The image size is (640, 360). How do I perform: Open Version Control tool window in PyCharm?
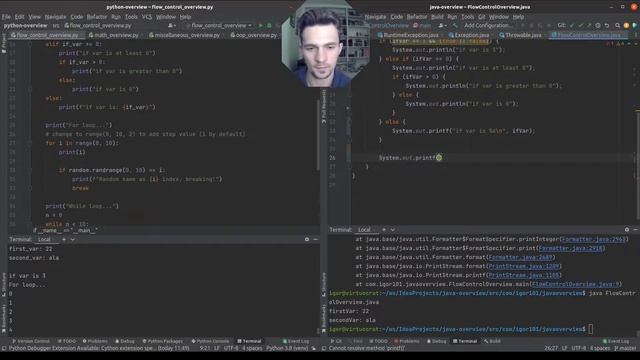coord(31,341)
